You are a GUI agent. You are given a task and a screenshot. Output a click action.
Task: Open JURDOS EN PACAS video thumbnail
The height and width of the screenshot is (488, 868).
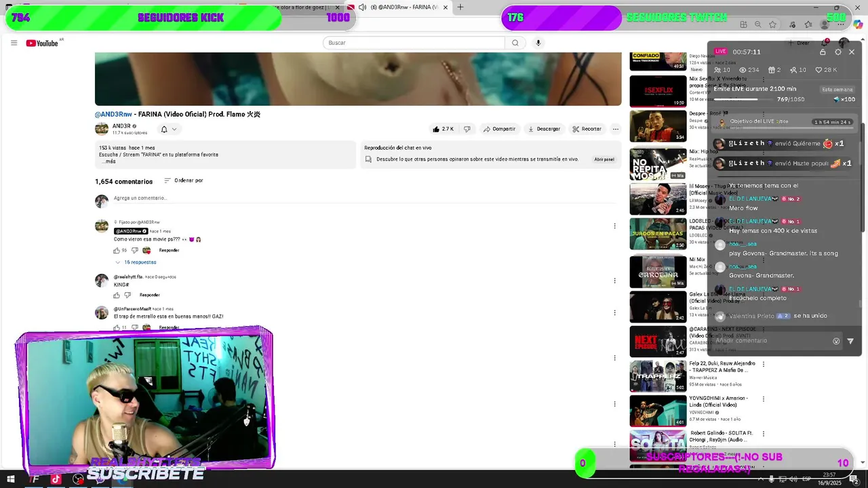[658, 233]
